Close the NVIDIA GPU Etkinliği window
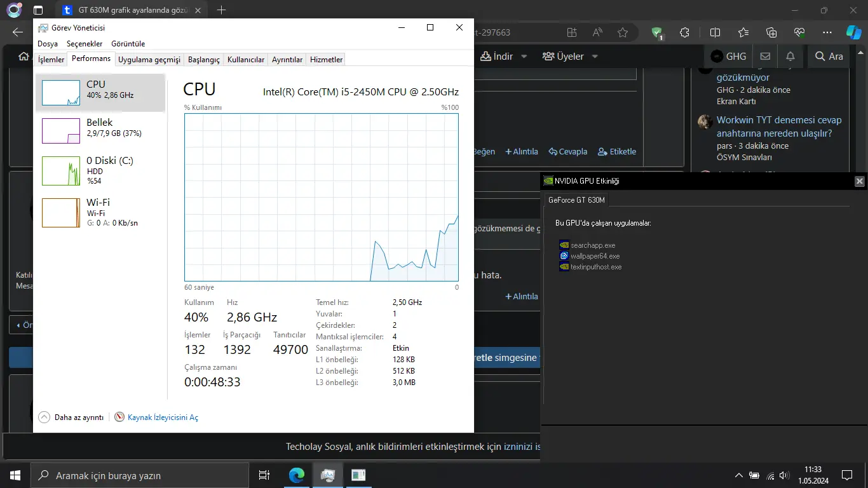This screenshot has width=868, height=488. (860, 181)
